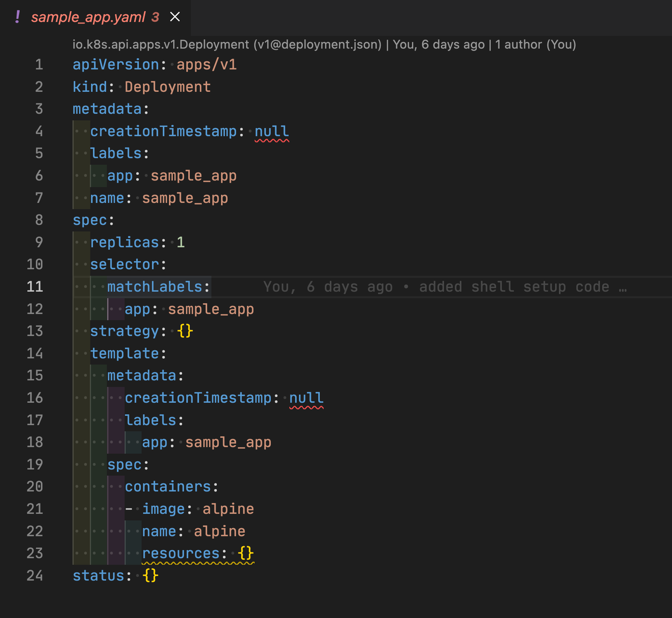
Task: Click the replicas key
Action: click(x=125, y=242)
